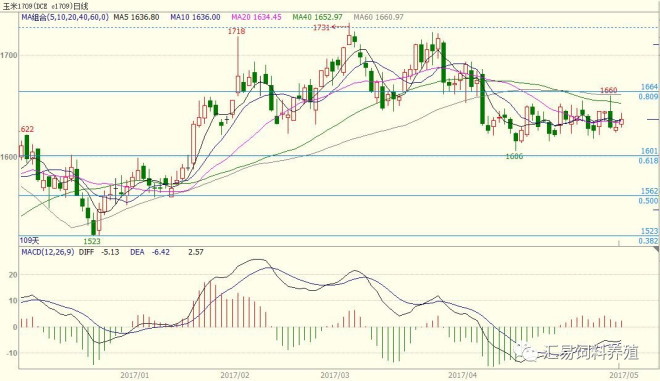Select the green MA40 1652.97 legend
Screen dimensions: 660x381
[x=317, y=17]
